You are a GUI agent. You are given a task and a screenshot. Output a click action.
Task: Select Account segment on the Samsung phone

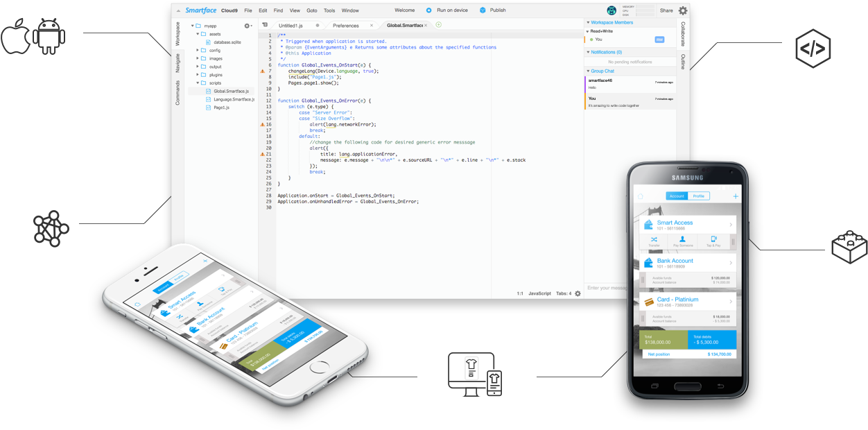(677, 196)
